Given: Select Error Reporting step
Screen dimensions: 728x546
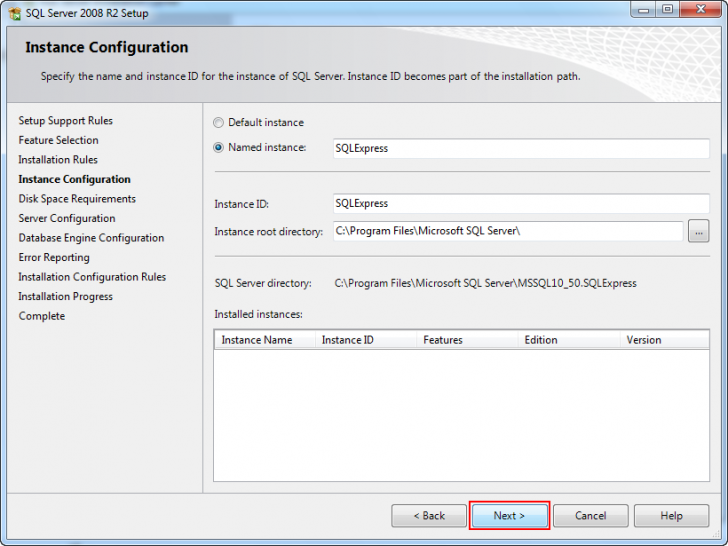Looking at the screenshot, I should [54, 257].
